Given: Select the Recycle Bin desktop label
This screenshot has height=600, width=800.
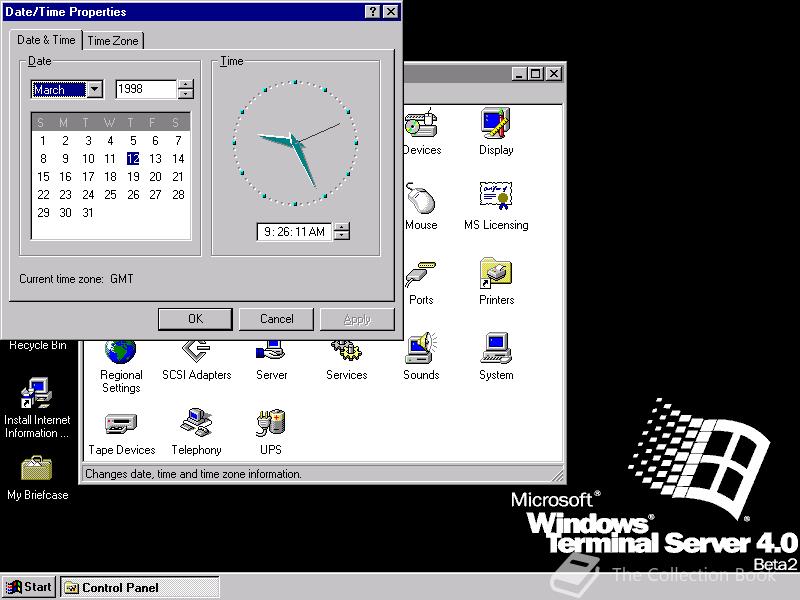Looking at the screenshot, I should coord(38,345).
